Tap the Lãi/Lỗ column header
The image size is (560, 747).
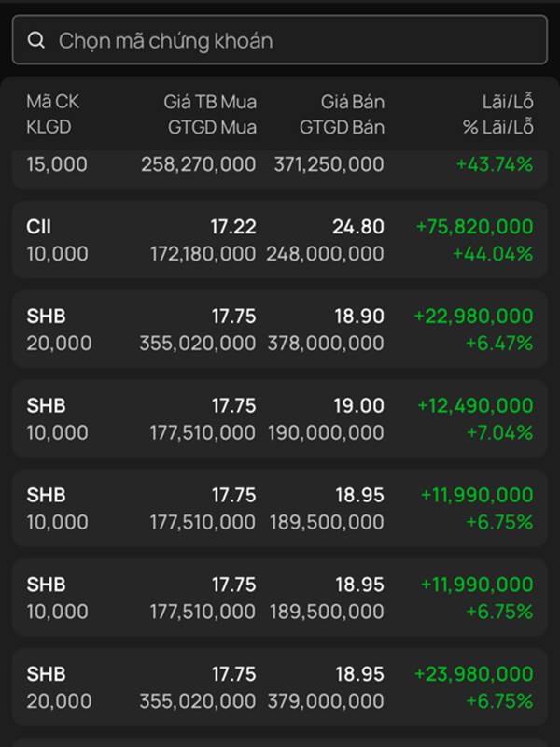(508, 102)
